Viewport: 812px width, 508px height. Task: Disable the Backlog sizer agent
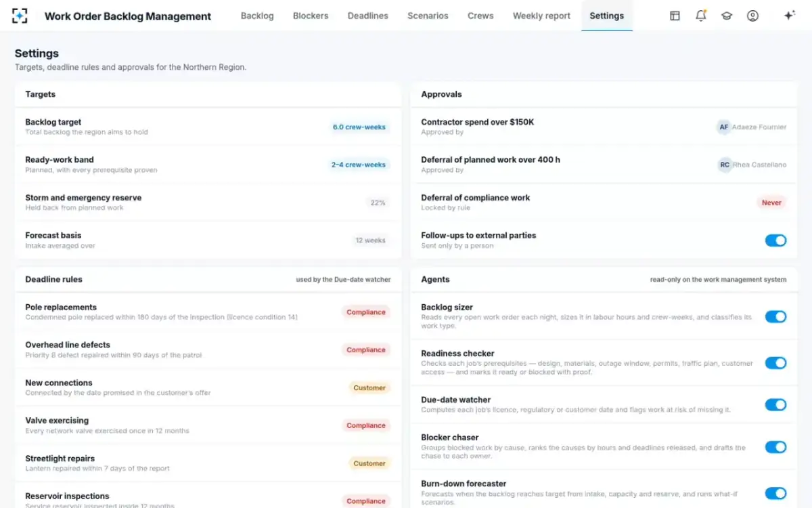(775, 316)
